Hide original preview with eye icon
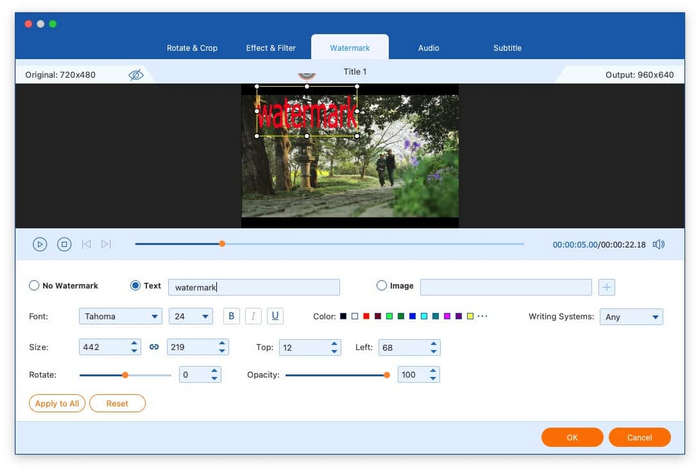Viewport: 700px width, 472px height. [136, 75]
